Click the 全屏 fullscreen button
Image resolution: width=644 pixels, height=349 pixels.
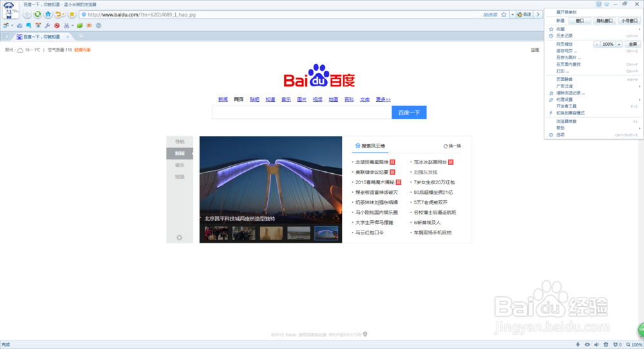point(633,44)
